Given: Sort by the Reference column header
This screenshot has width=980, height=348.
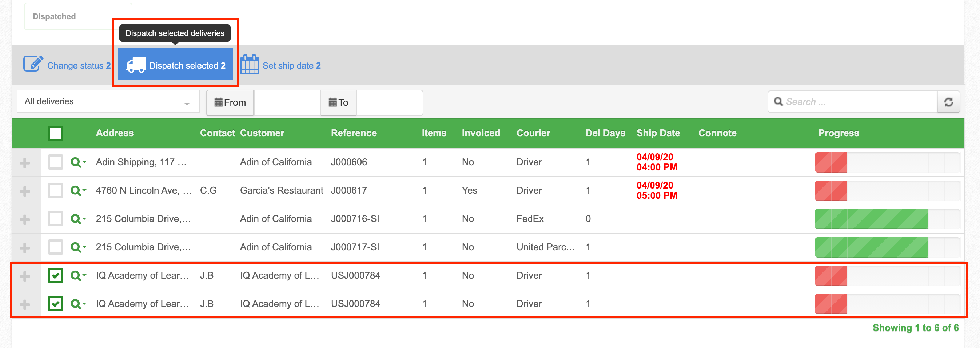Looking at the screenshot, I should point(354,133).
